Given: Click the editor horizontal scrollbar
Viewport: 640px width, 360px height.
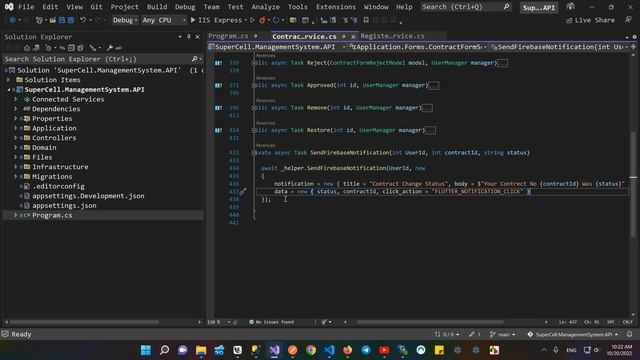Looking at the screenshot, I should click(430, 322).
